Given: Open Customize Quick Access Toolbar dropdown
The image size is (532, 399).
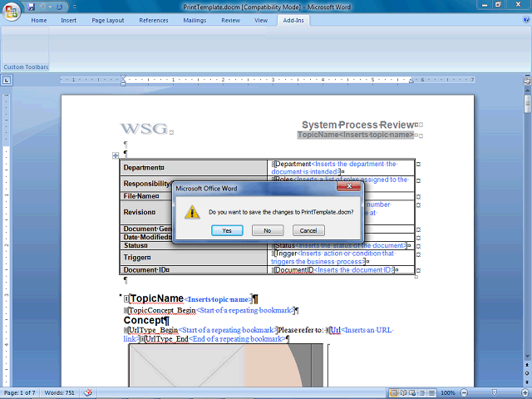Looking at the screenshot, I should click(74, 7).
